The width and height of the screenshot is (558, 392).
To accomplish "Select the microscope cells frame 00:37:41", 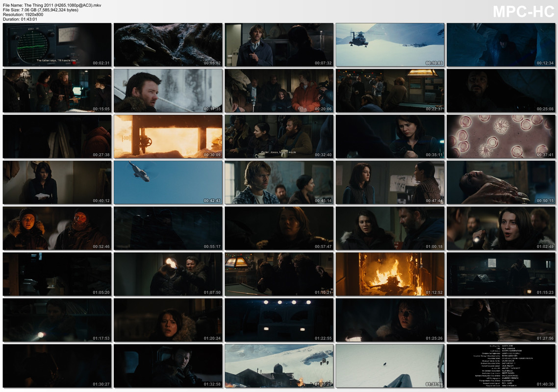I will (501, 137).
